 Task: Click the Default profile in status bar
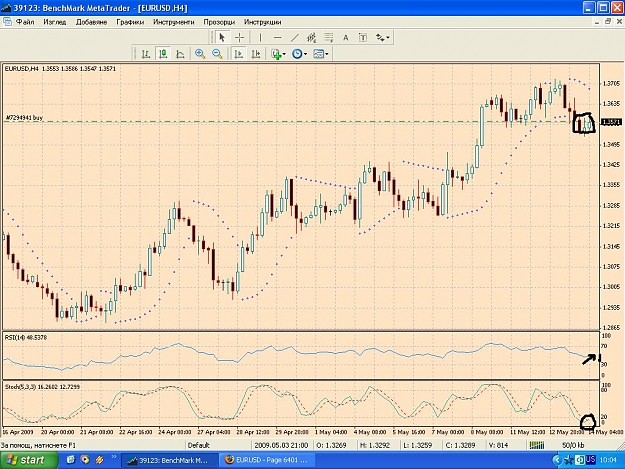tap(199, 445)
